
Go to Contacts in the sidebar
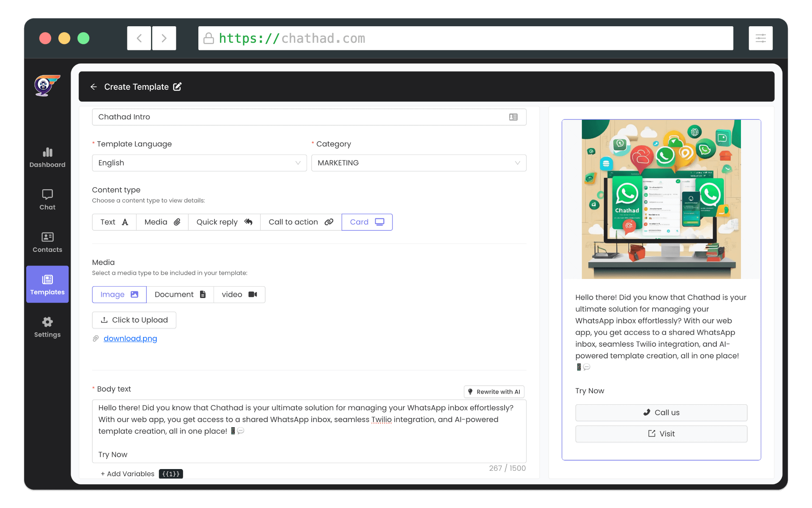tap(47, 242)
